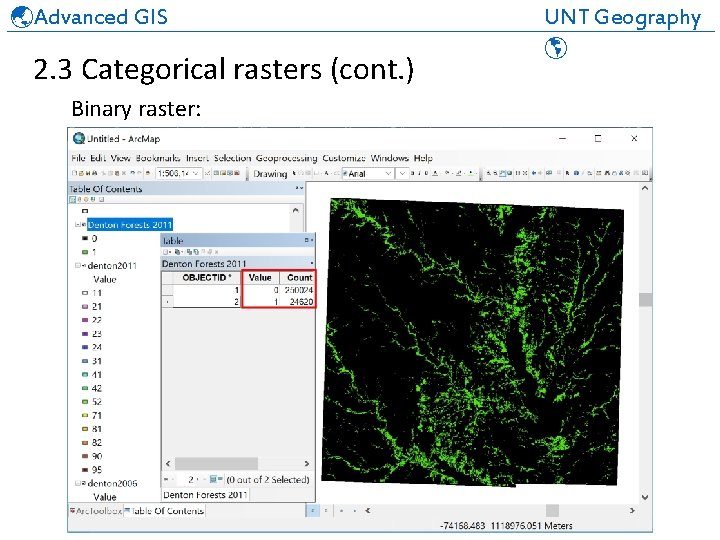This screenshot has height=540, width=720.
Task: Click the map vertical scrollbar down arrow
Action: (645, 497)
